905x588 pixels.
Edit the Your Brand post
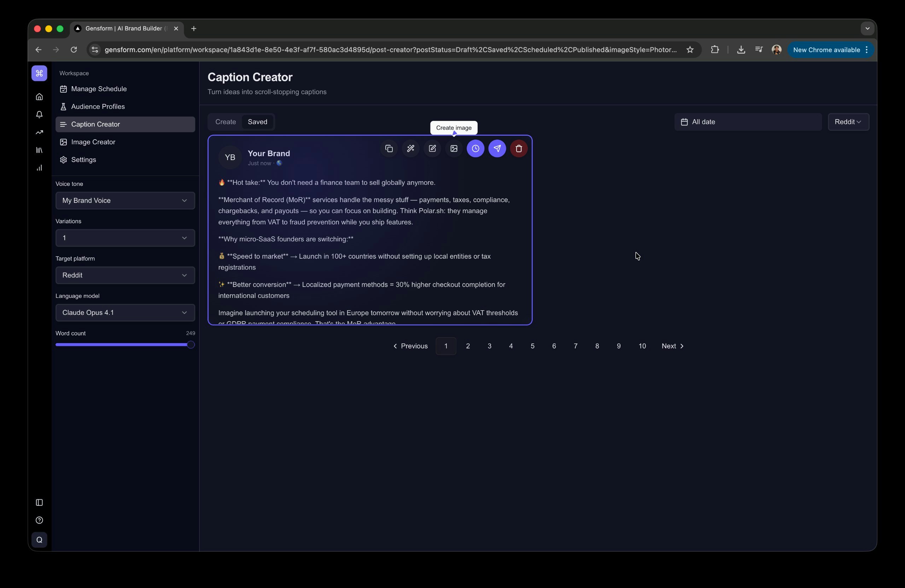point(432,149)
